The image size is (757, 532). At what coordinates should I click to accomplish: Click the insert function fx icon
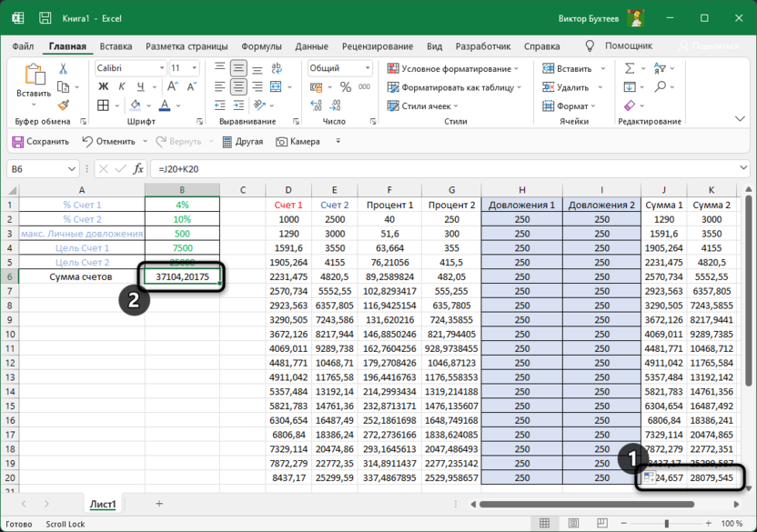[x=138, y=169]
